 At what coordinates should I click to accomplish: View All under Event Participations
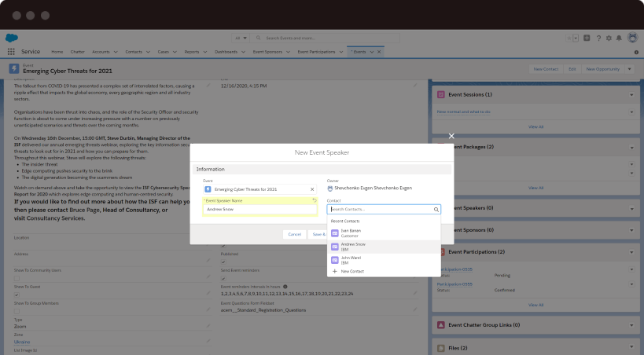click(535, 305)
